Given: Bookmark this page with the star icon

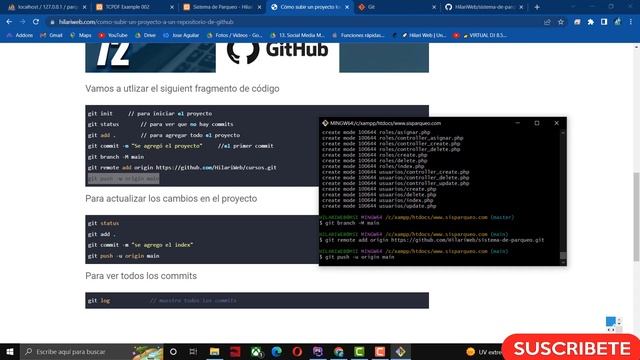Looking at the screenshot, I should [561, 22].
